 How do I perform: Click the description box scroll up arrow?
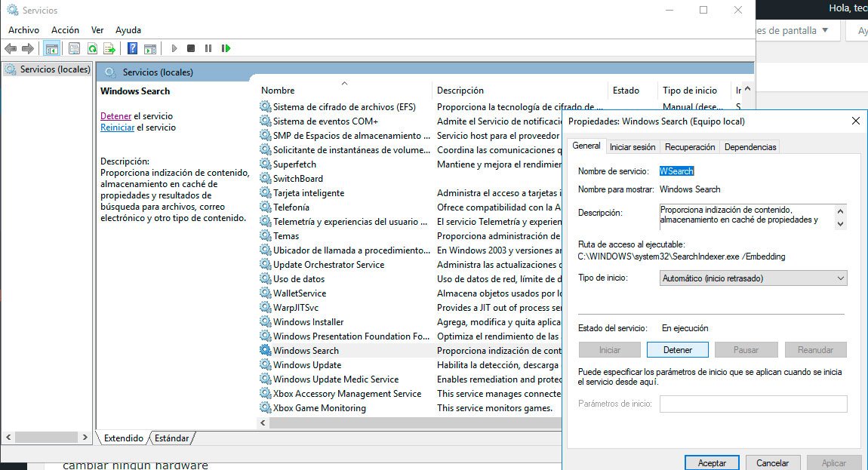click(840, 211)
